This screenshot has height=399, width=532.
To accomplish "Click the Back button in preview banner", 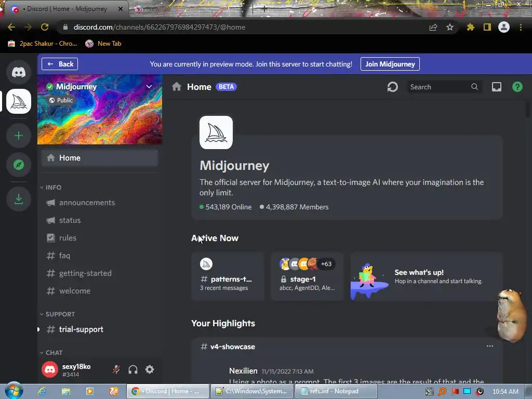I will [60, 64].
